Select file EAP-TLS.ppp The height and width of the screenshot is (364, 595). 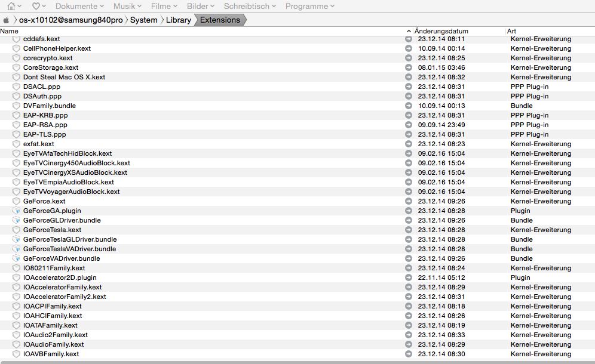click(x=44, y=134)
